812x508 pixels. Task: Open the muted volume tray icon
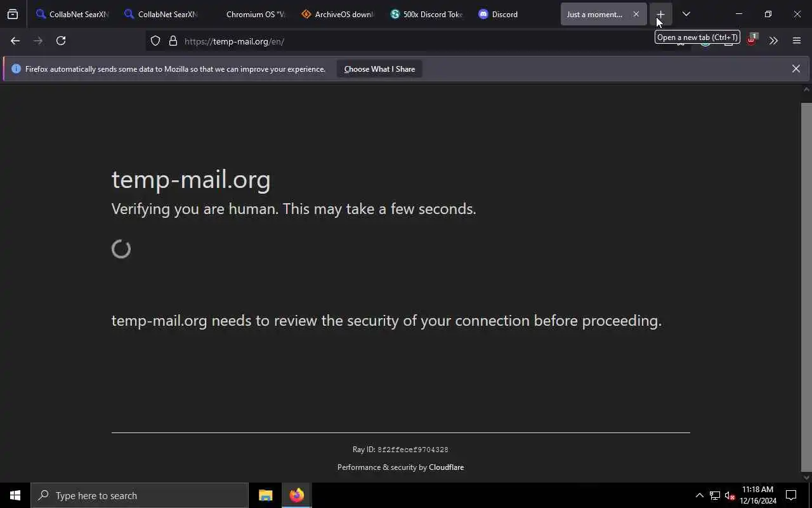coord(730,495)
